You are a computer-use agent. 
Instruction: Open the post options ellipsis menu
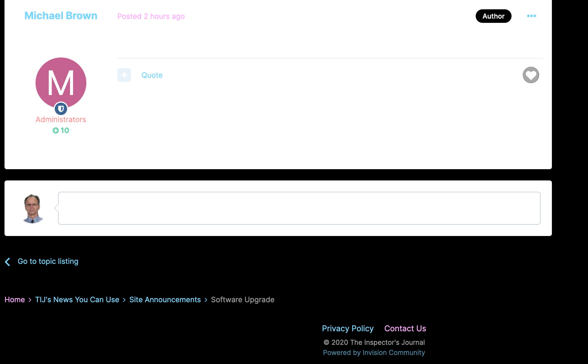[x=531, y=16]
